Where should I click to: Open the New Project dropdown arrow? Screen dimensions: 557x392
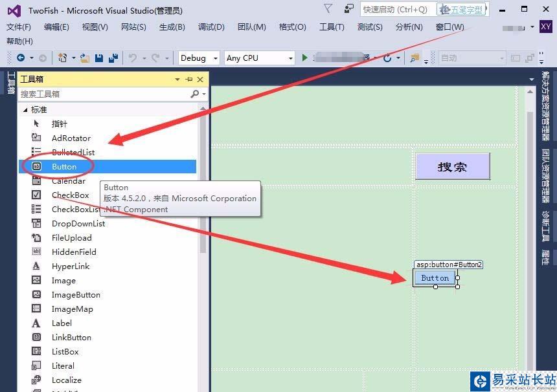coord(74,58)
